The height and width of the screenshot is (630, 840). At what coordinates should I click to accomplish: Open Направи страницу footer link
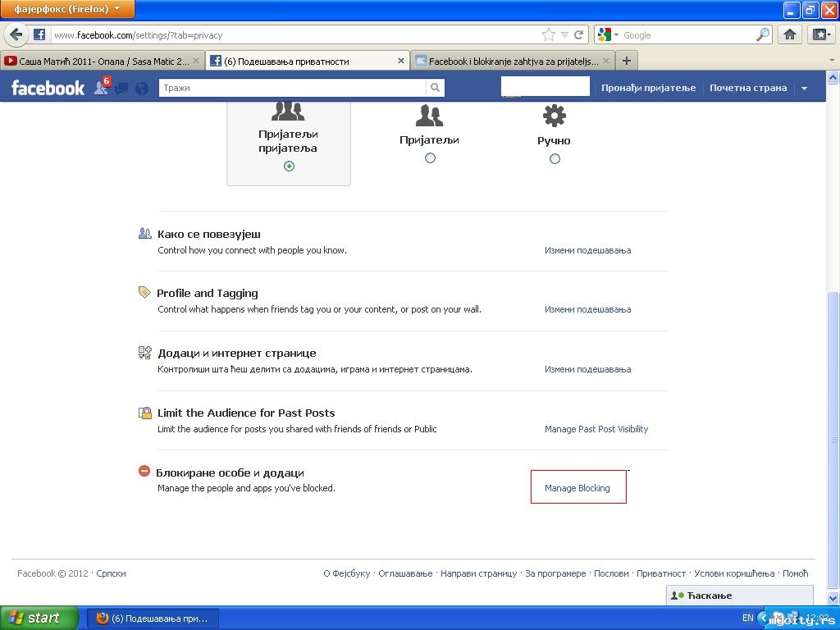coord(478,573)
